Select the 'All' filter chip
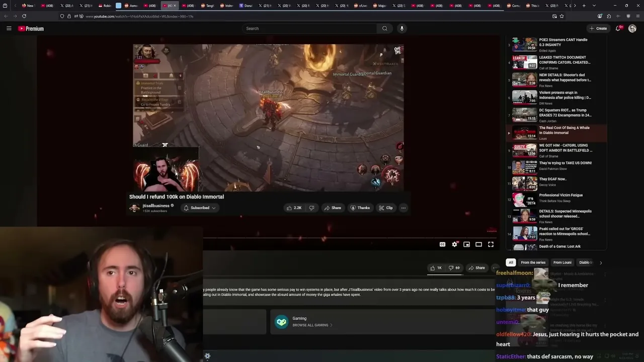Screen dimensions: 644x362 [x=511, y=262]
